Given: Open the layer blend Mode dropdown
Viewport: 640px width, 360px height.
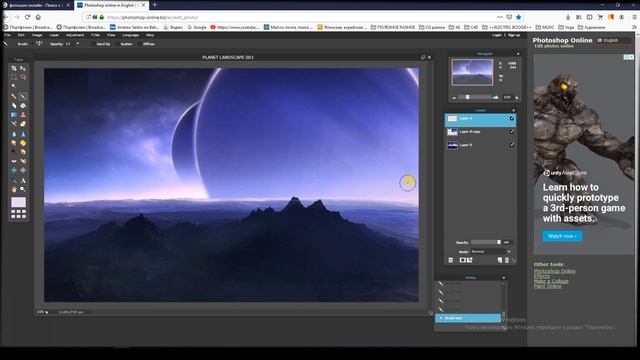Looking at the screenshot, I should 491,251.
